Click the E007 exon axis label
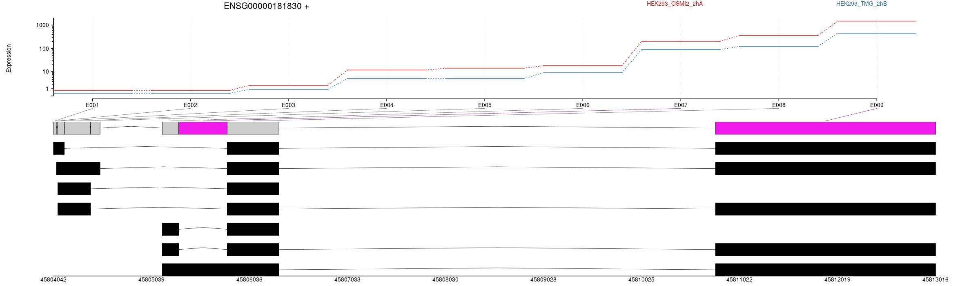Image resolution: width=980 pixels, height=286 pixels. coord(681,105)
